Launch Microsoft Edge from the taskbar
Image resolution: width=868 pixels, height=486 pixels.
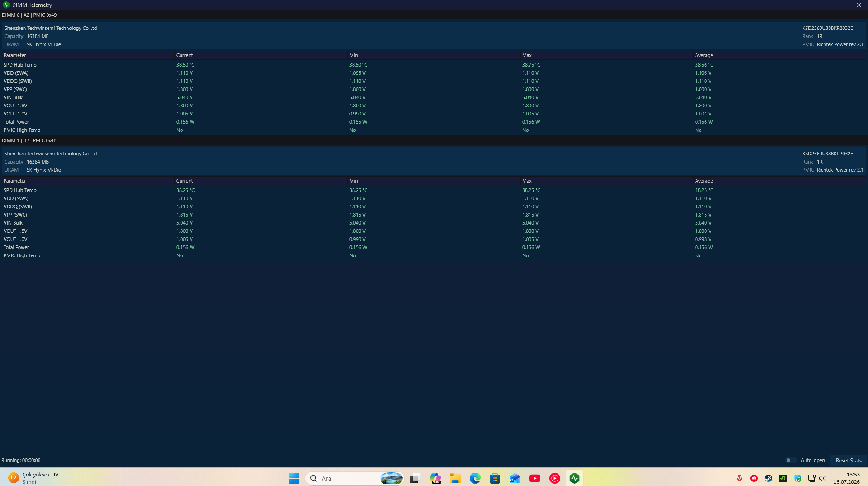475,478
